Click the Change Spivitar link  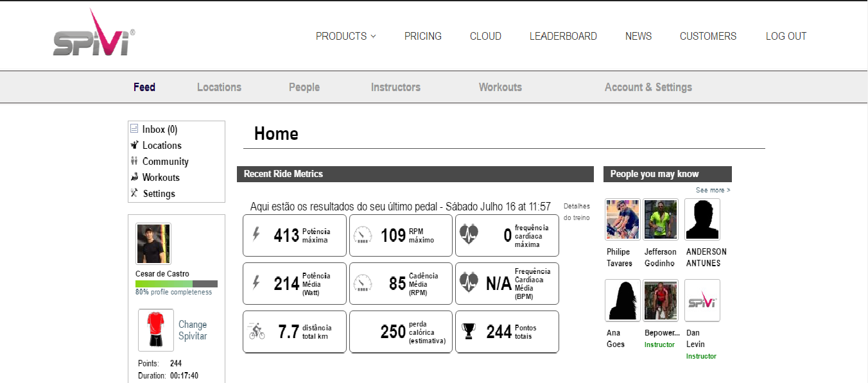click(193, 330)
